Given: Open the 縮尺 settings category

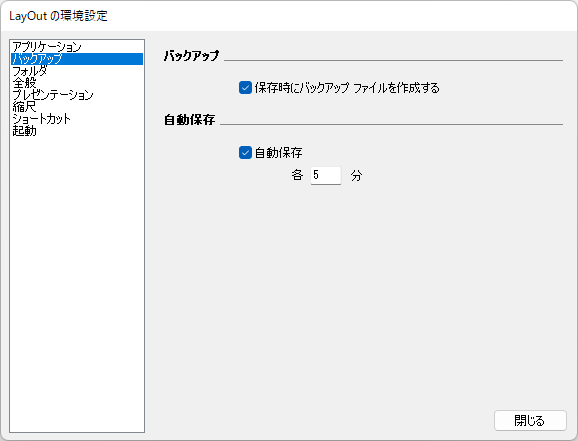Looking at the screenshot, I should click(x=77, y=107).
